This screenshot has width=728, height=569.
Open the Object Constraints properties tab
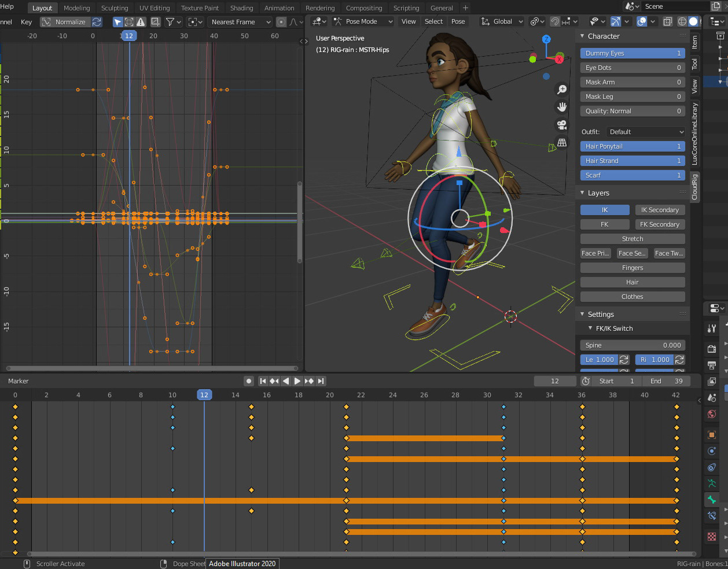click(712, 467)
